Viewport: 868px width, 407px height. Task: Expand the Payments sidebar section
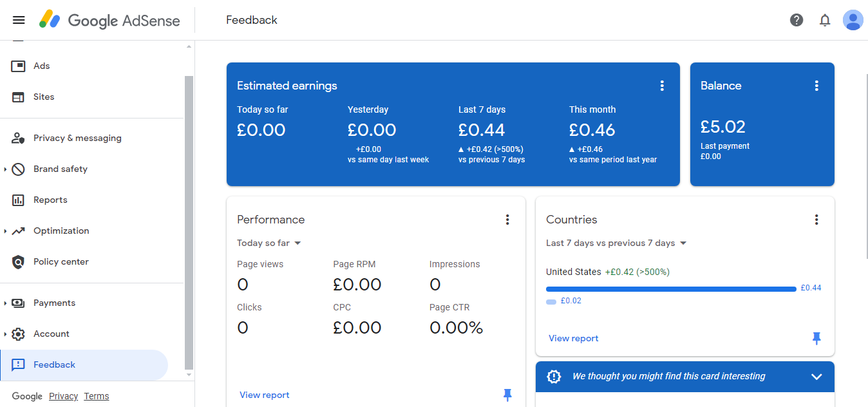click(6, 303)
